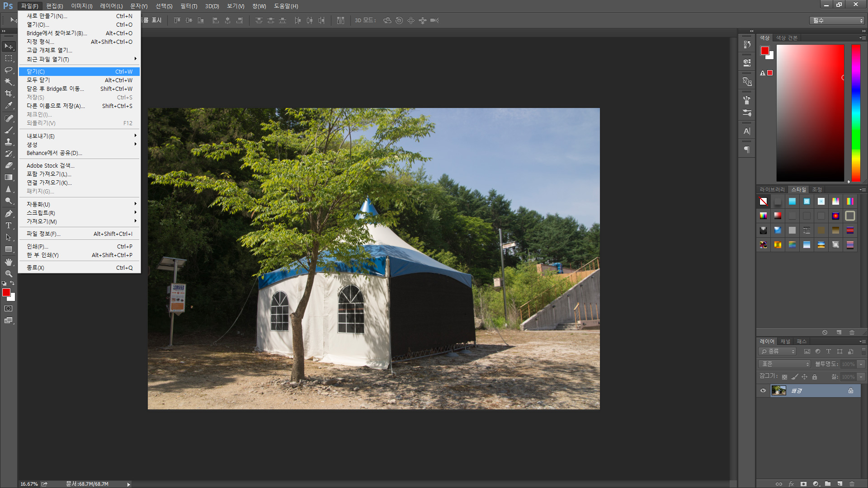The image size is (868, 488).
Task: Select the Eyedropper tool
Action: (9, 105)
